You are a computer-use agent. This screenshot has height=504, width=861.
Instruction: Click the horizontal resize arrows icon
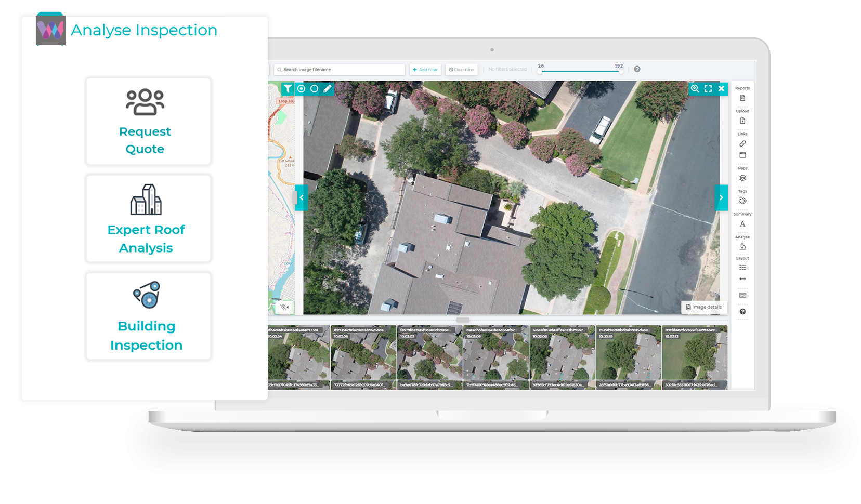[742, 279]
